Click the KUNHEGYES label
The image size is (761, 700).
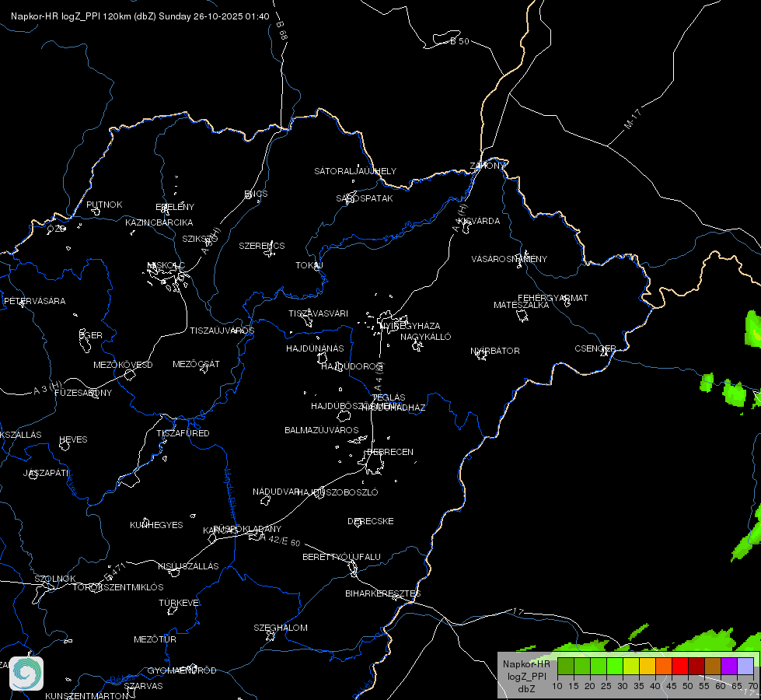pyautogui.click(x=156, y=525)
